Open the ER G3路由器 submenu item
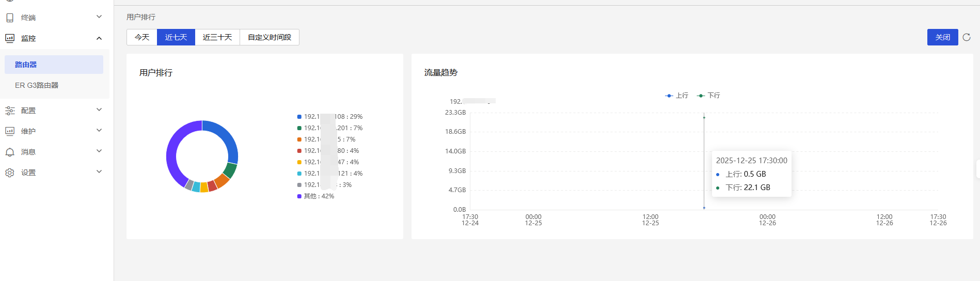Image resolution: width=980 pixels, height=281 pixels. (37, 85)
